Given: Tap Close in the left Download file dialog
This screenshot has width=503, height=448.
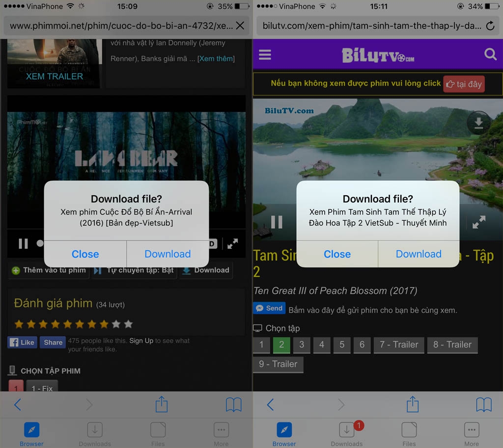Looking at the screenshot, I should point(85,254).
